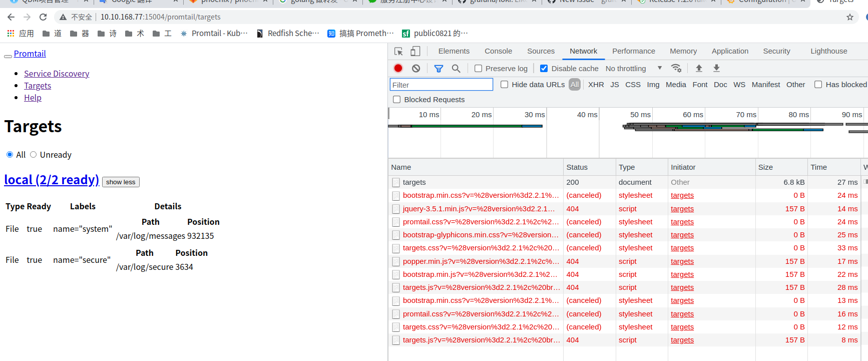Focus the network Filter input field

(x=442, y=85)
